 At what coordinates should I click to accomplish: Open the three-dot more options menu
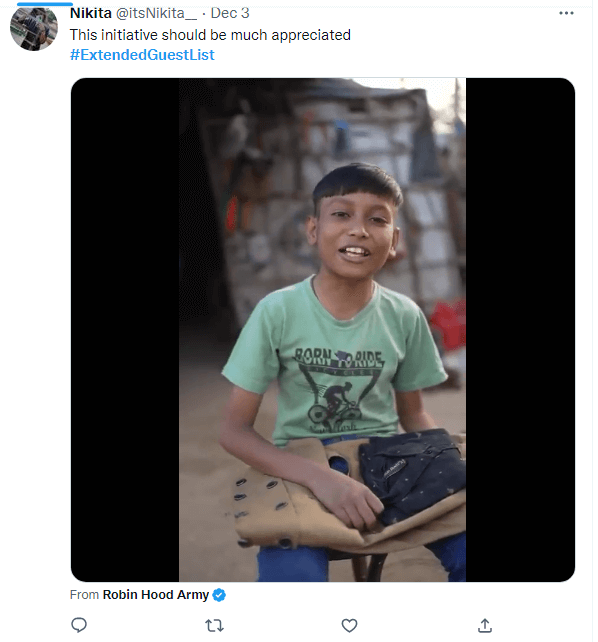point(566,13)
